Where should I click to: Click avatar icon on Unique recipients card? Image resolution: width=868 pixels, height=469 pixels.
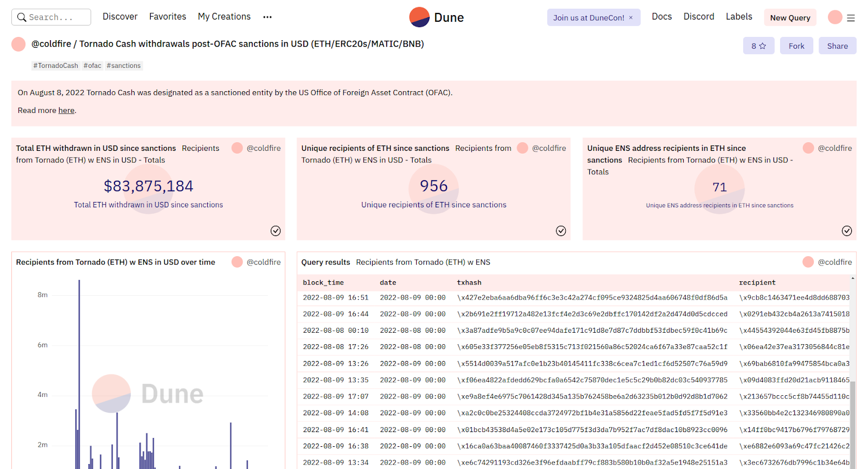(522, 148)
